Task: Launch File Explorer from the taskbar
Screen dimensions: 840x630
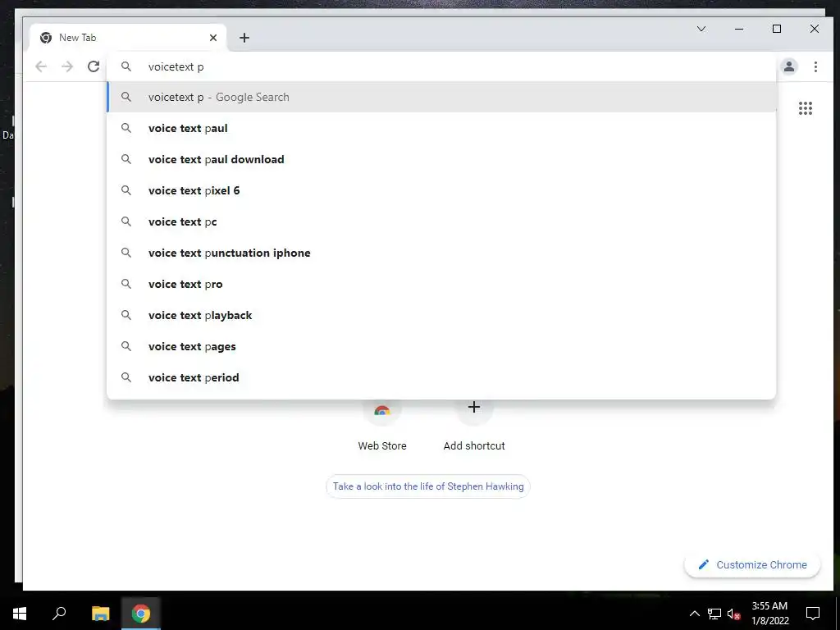Action: tap(100, 614)
